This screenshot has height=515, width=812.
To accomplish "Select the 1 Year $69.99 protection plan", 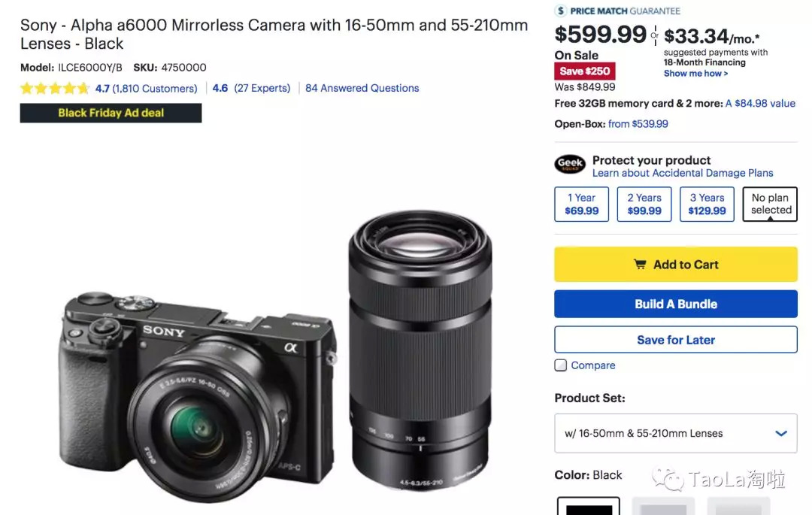I will pyautogui.click(x=581, y=204).
